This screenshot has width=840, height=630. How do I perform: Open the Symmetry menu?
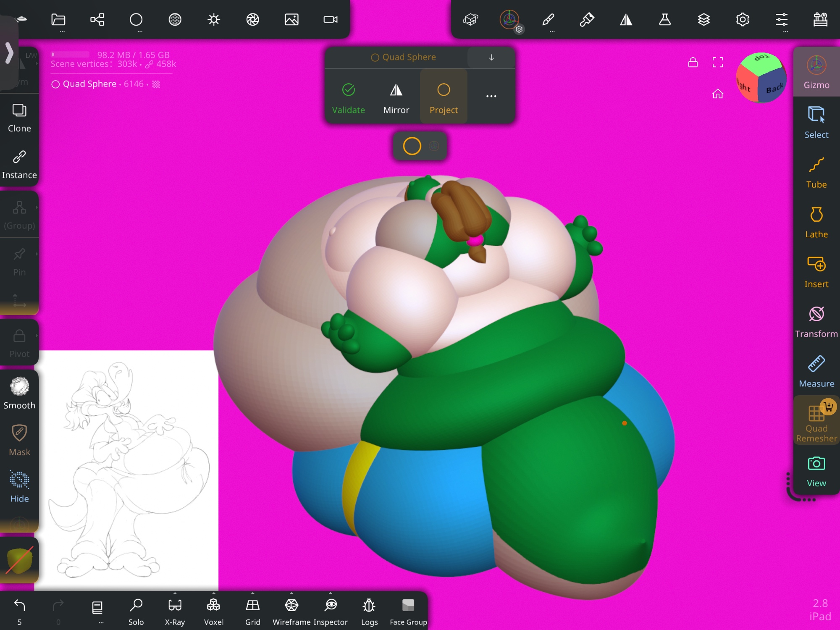[626, 20]
